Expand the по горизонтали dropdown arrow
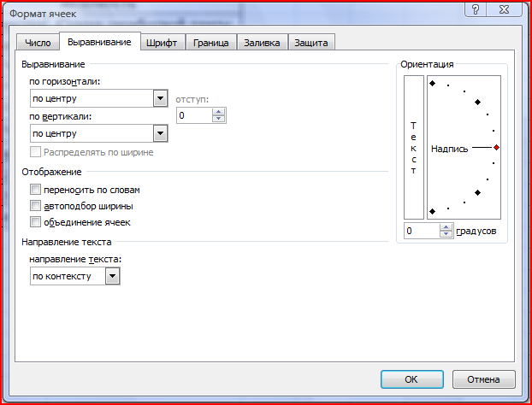Viewport: 532px width, 405px height. tap(160, 98)
